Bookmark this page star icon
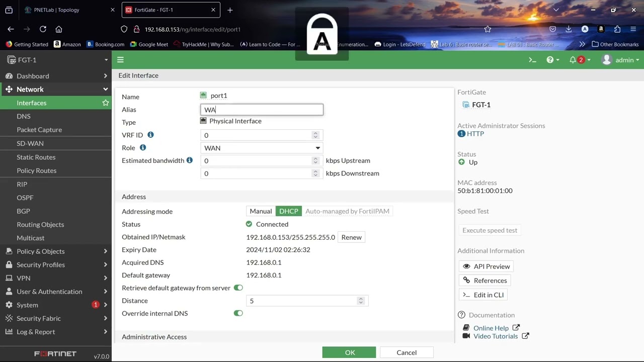 pos(488,29)
